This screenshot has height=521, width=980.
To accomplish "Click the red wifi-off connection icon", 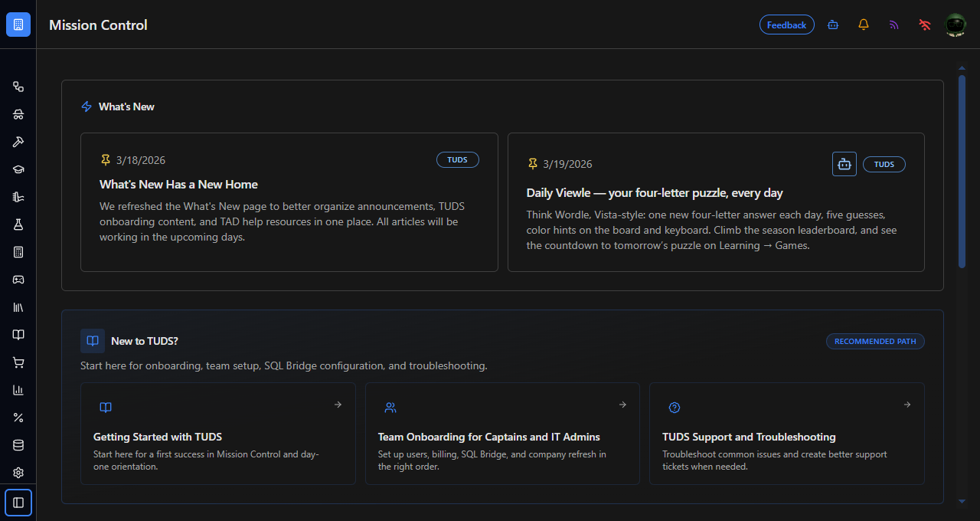I will click(x=925, y=25).
